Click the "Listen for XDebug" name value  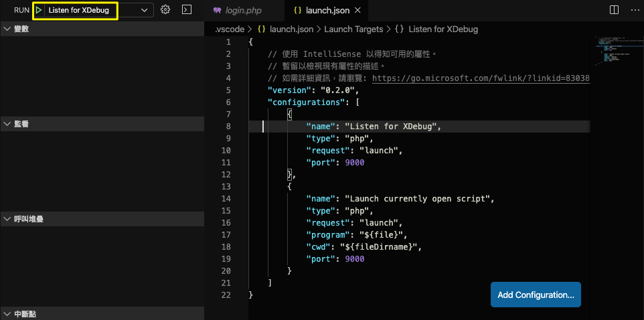coord(390,126)
